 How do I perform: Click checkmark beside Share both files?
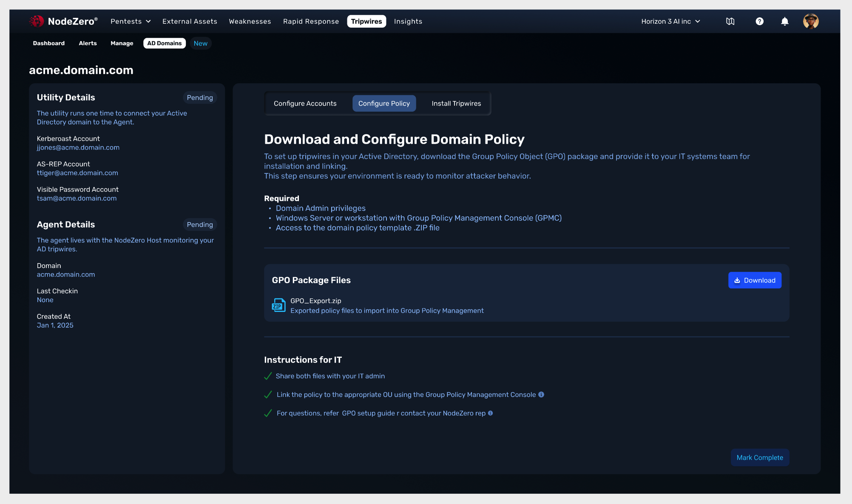268,376
